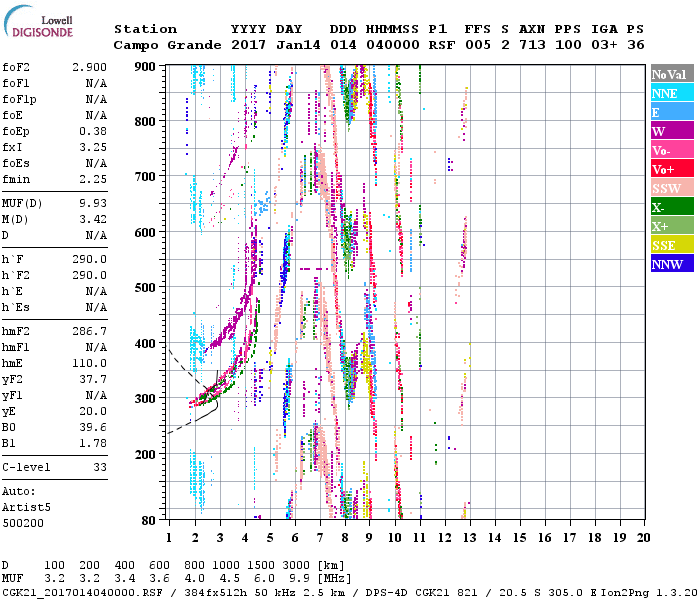Image resolution: width=700 pixels, height=600 pixels.
Task: Click the RSF P1 header value
Action: 442,45
